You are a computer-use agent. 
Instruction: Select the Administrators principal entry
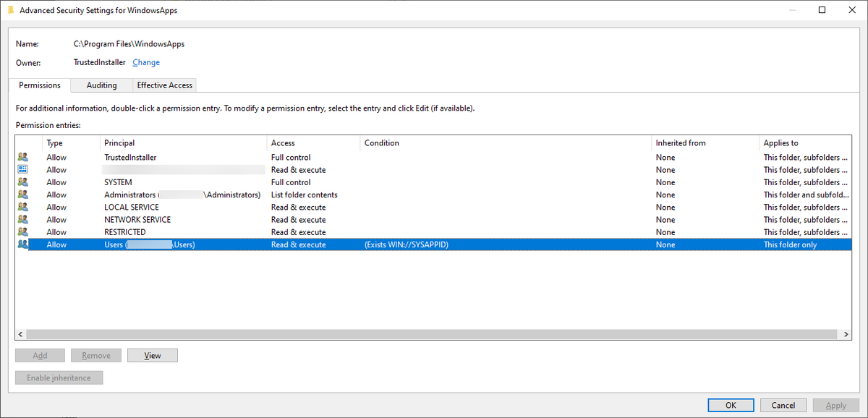pos(182,195)
